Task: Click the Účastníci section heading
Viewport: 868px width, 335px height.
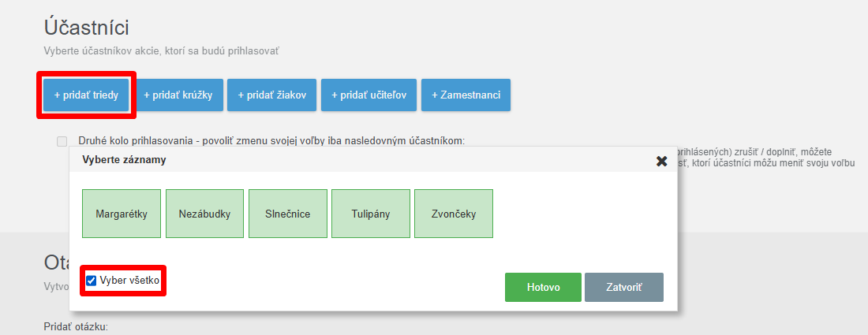Action: pyautogui.click(x=86, y=27)
